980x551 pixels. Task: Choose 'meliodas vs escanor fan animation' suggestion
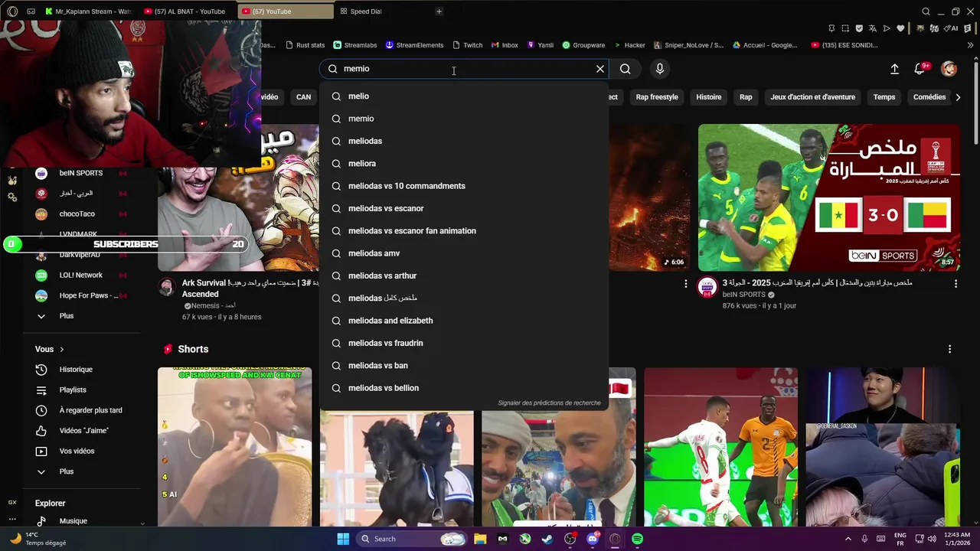click(x=464, y=231)
